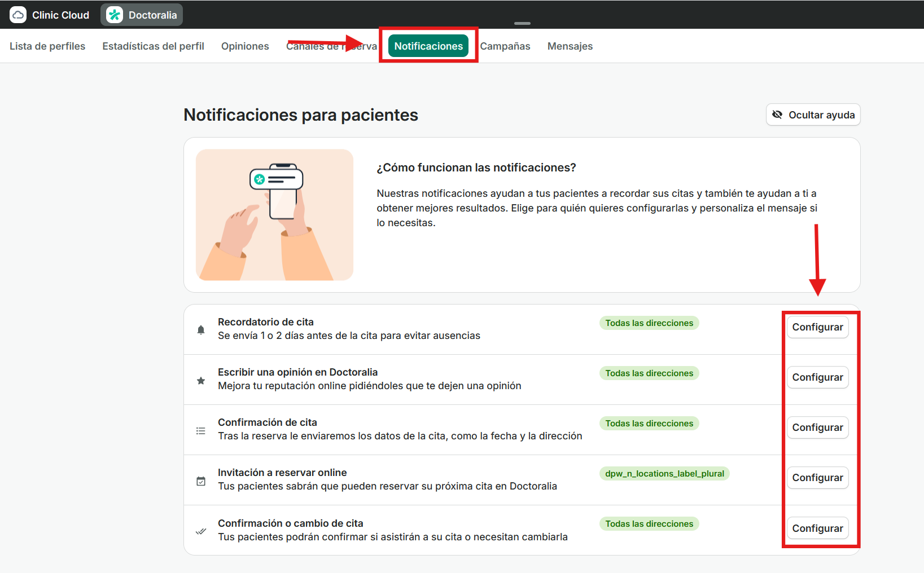The height and width of the screenshot is (573, 924).
Task: Open the Mensajes tab
Action: click(x=570, y=46)
